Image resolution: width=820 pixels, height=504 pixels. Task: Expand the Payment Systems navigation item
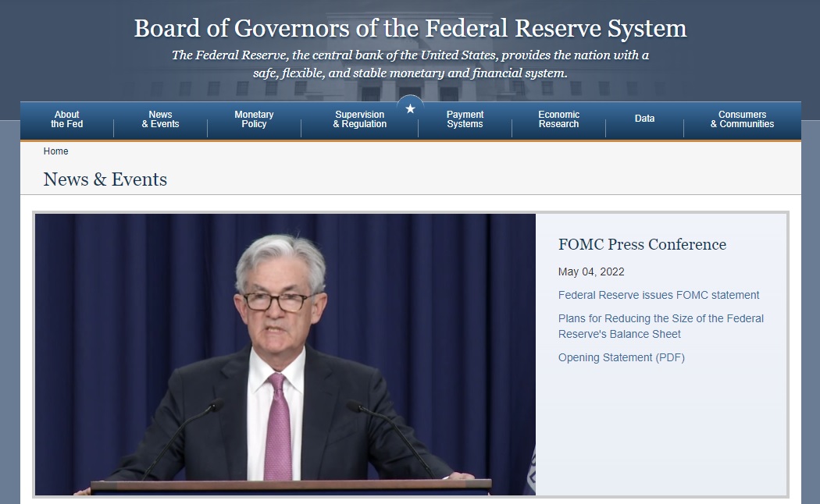pos(465,119)
